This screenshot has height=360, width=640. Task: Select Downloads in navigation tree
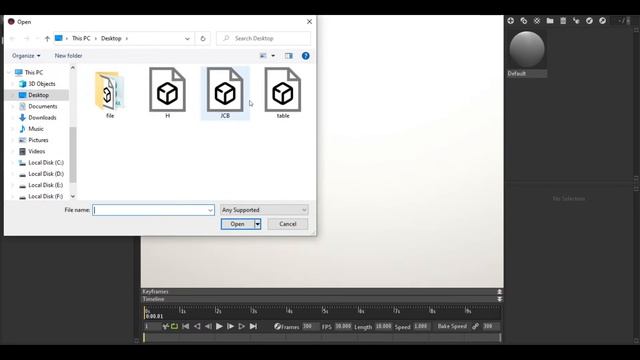pyautogui.click(x=42, y=118)
